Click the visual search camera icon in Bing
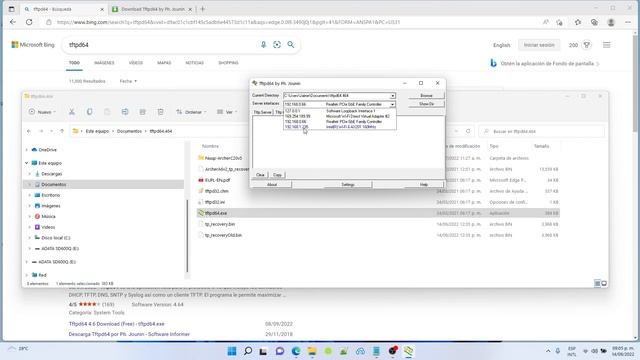 277,44
